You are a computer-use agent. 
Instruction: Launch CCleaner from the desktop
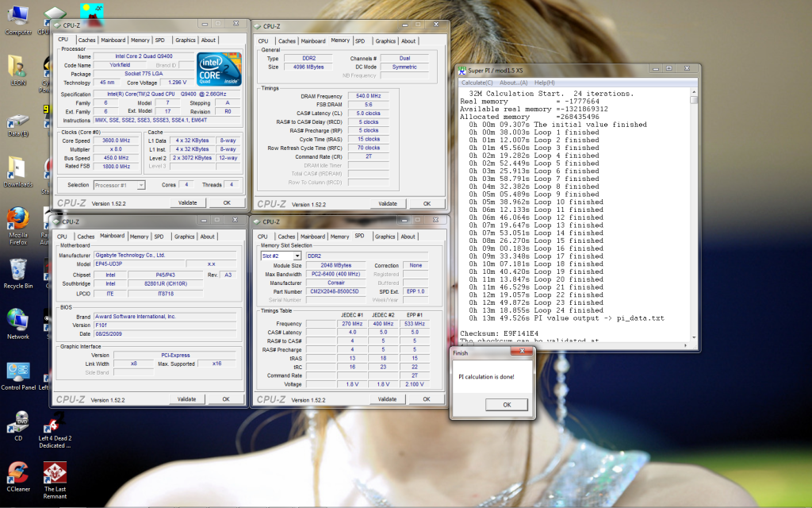pos(17,472)
